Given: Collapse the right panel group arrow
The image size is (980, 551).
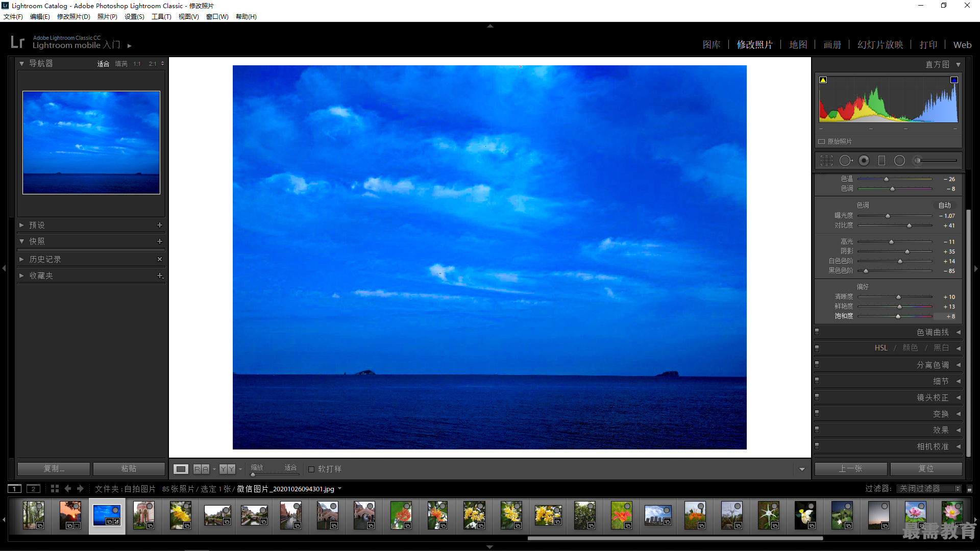Looking at the screenshot, I should click(976, 268).
